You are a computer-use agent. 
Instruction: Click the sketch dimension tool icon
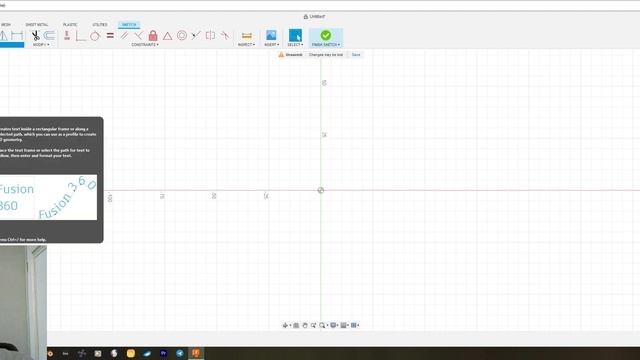pyautogui.click(x=17, y=36)
